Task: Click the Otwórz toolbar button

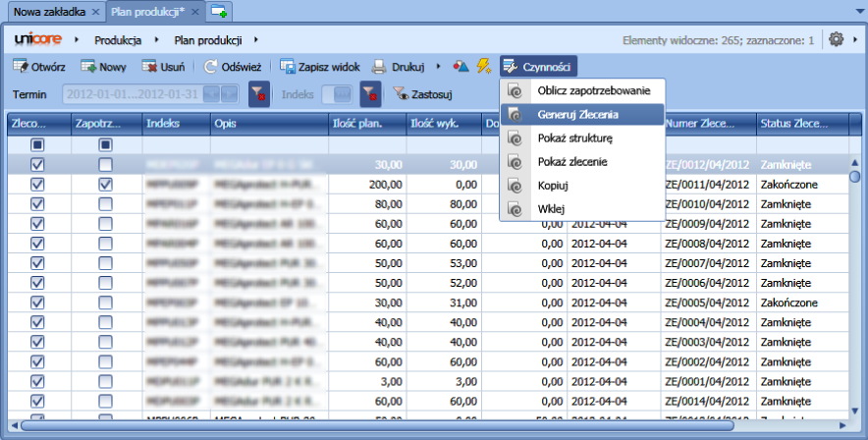Action: pos(39,67)
